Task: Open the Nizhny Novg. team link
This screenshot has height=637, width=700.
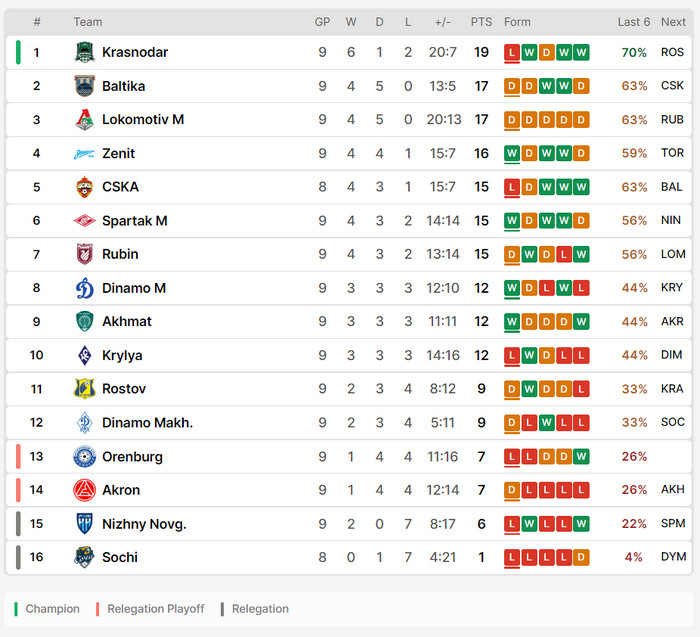Action: (x=144, y=524)
